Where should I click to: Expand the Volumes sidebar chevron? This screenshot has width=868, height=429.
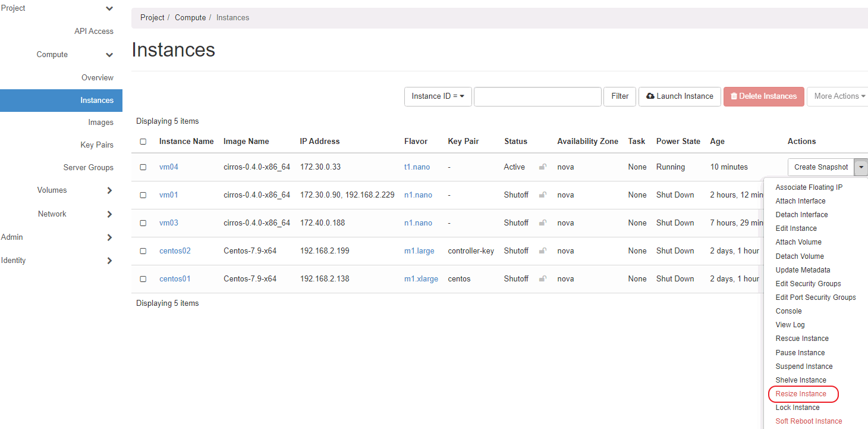click(x=109, y=190)
